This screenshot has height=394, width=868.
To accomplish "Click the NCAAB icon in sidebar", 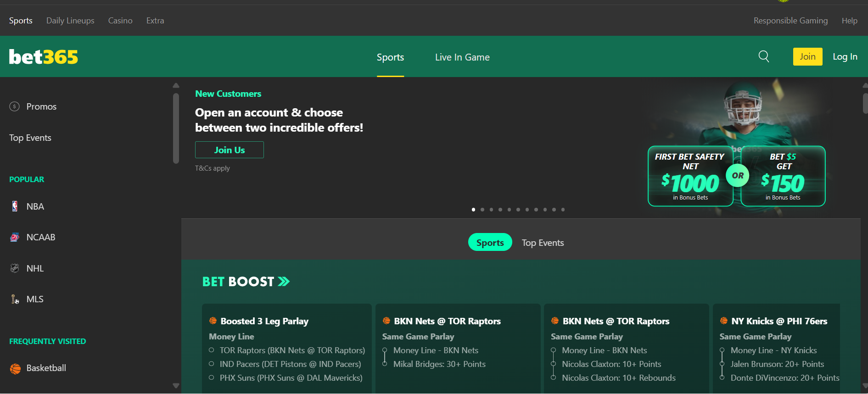I will click(x=15, y=237).
